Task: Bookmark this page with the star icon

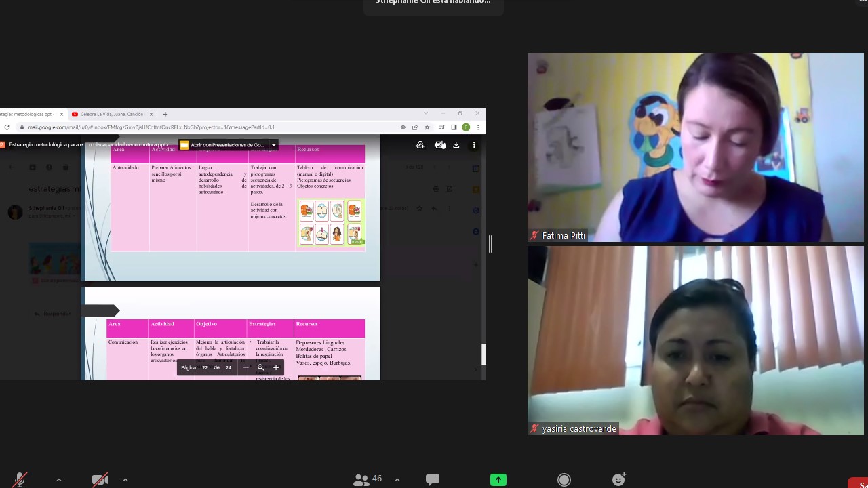Action: tap(427, 127)
